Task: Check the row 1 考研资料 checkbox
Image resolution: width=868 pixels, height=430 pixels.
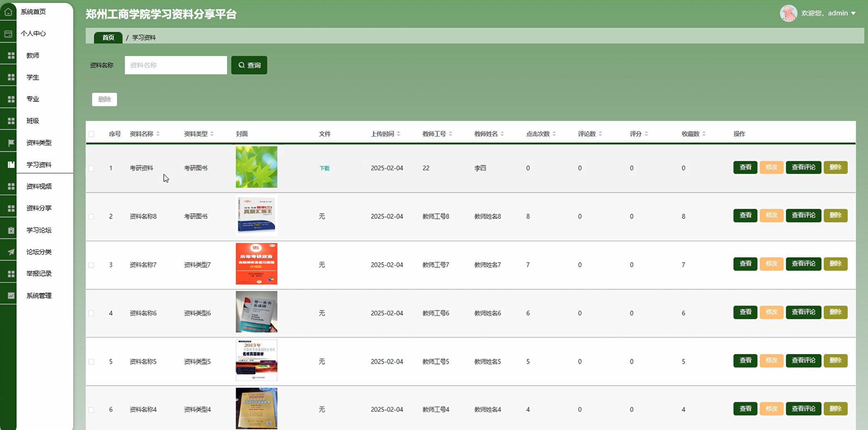Action: 91,169
